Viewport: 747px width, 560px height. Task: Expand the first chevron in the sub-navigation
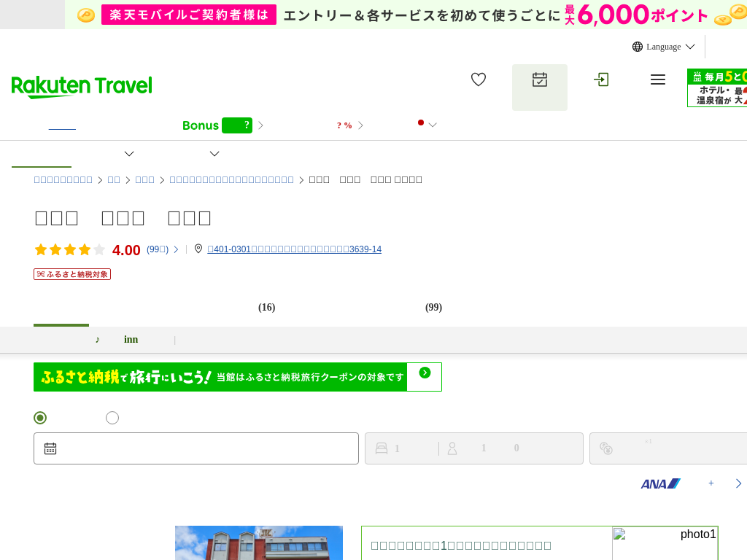pos(129,154)
